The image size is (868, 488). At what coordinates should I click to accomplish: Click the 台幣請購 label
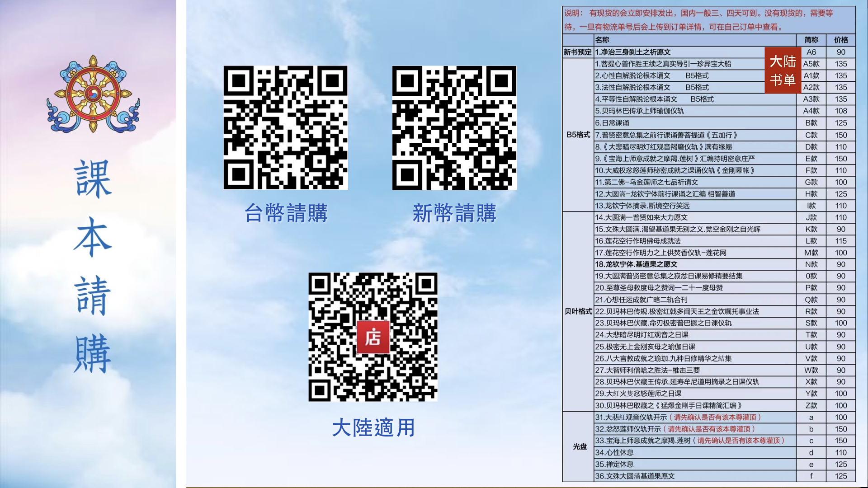click(286, 213)
